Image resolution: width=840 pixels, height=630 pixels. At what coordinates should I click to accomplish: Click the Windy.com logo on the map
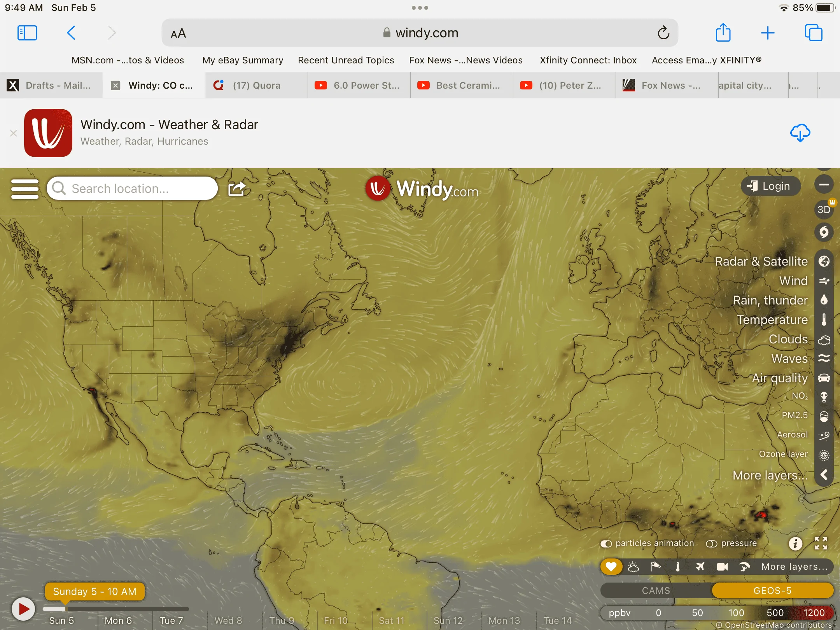click(422, 189)
